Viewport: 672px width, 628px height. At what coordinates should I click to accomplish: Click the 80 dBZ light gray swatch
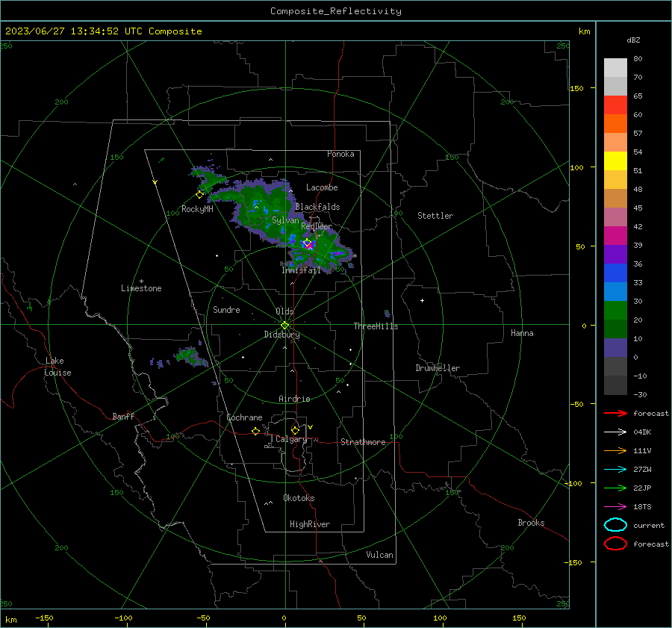tap(615, 67)
